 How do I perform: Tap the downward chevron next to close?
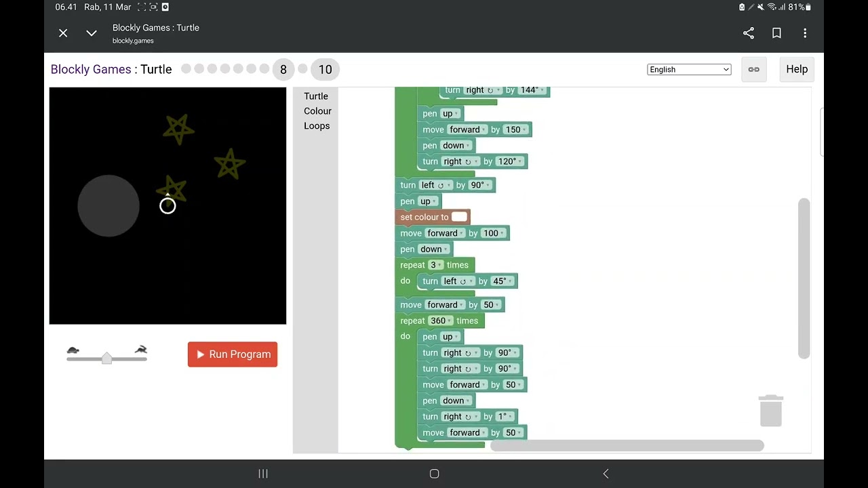(92, 33)
